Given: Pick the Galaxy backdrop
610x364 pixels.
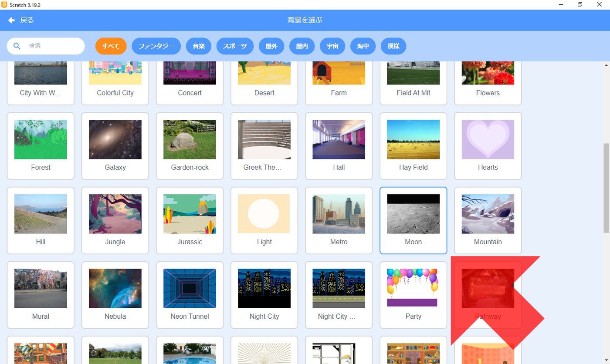Looking at the screenshot, I should (x=115, y=146).
